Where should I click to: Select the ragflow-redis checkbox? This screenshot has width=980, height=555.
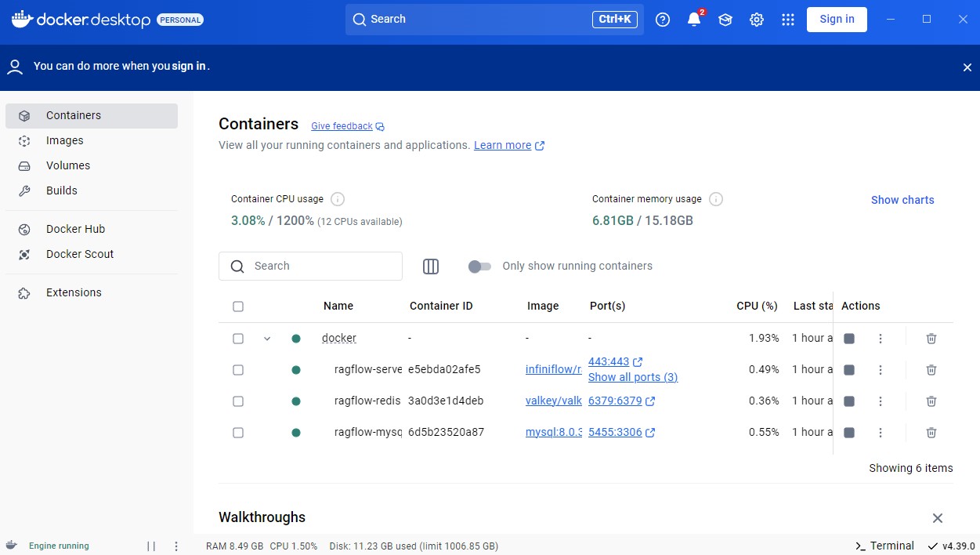point(238,401)
